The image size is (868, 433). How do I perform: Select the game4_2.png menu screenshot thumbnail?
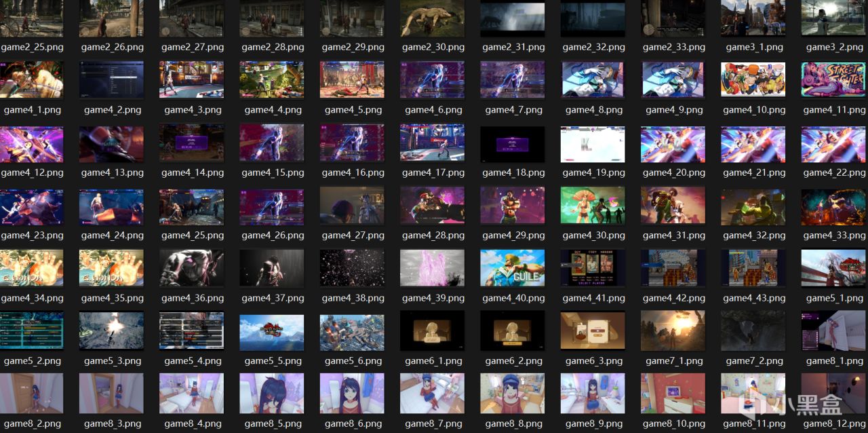pyautogui.click(x=111, y=79)
